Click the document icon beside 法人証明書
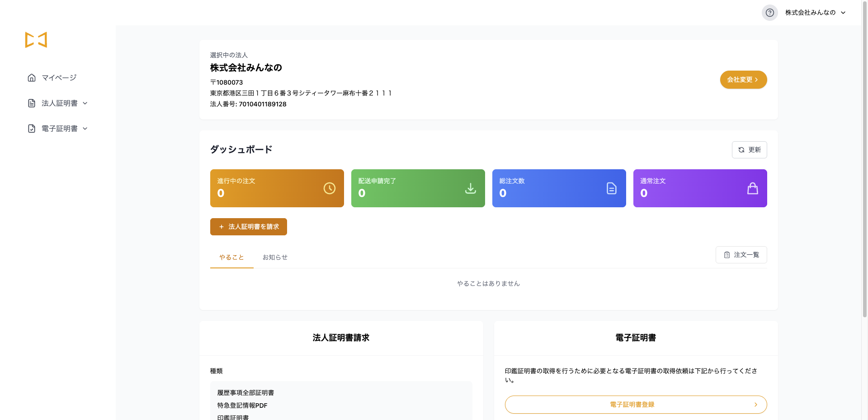 pos(32,103)
